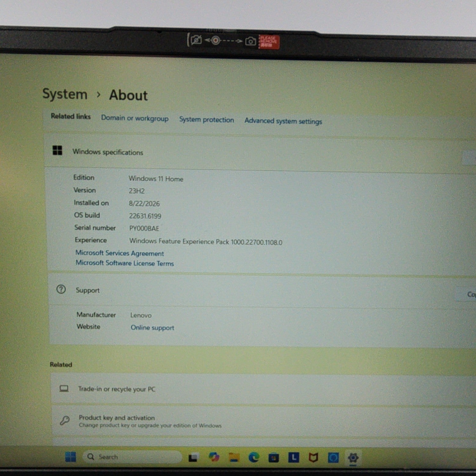
Task: Click the OS build label
Action: [x=87, y=215]
